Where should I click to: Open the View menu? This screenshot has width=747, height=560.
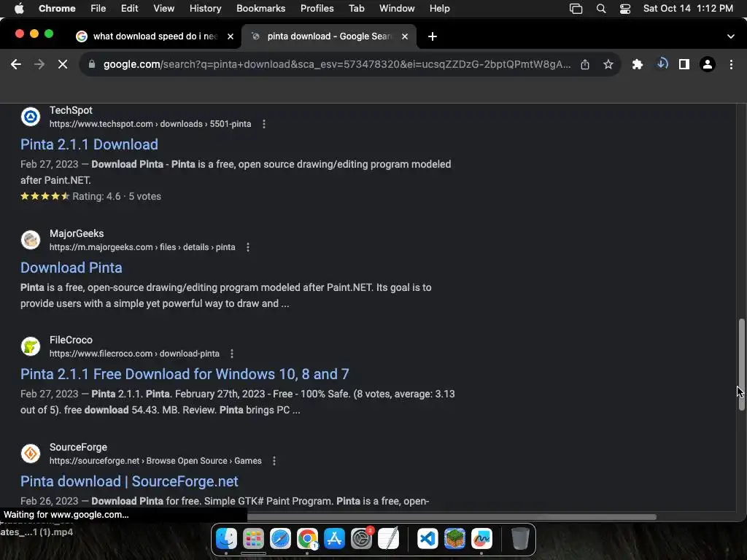[164, 9]
